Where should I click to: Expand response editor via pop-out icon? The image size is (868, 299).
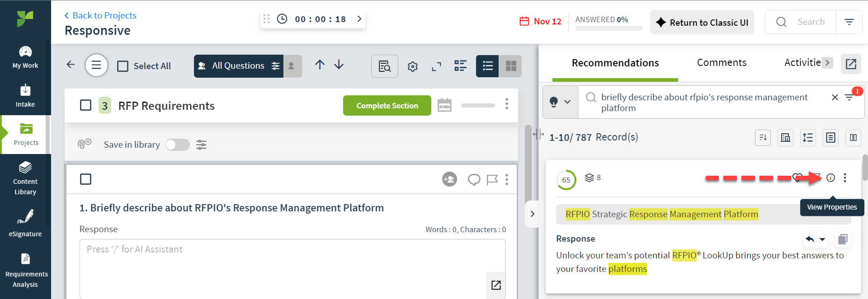click(496, 285)
